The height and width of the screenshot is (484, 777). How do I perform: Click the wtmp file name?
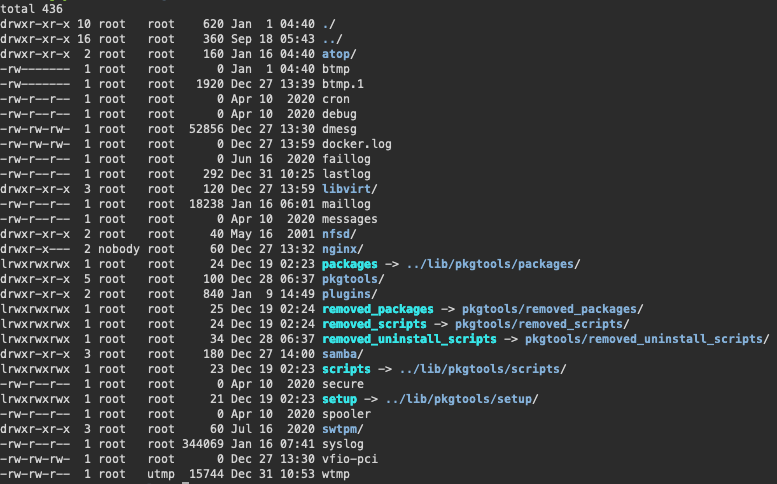tap(335, 474)
